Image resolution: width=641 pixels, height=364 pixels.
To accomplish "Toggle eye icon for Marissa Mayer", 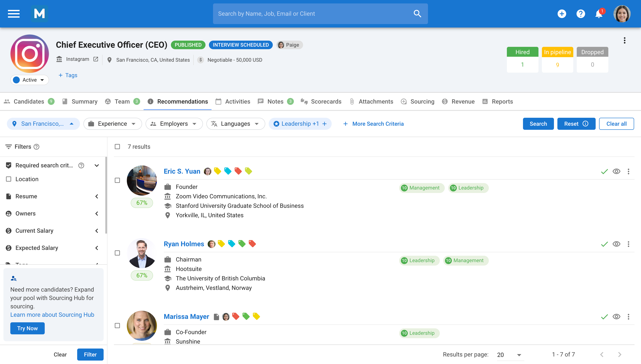I will click(x=616, y=317).
